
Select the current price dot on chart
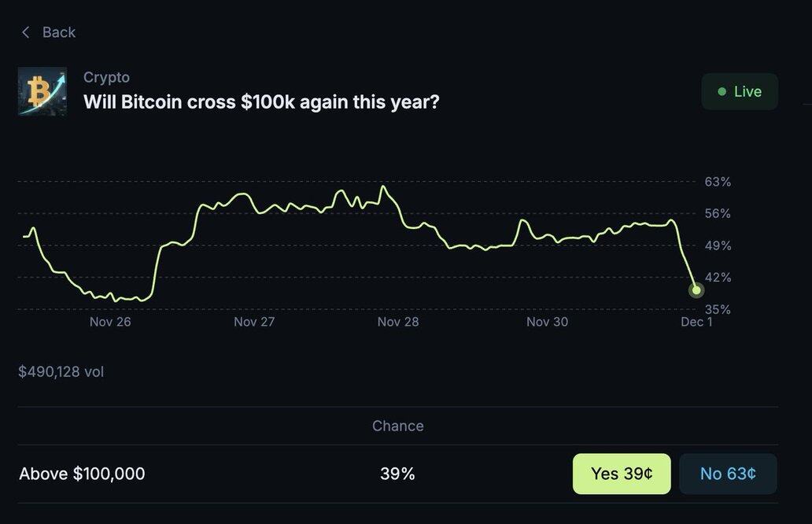(x=696, y=290)
